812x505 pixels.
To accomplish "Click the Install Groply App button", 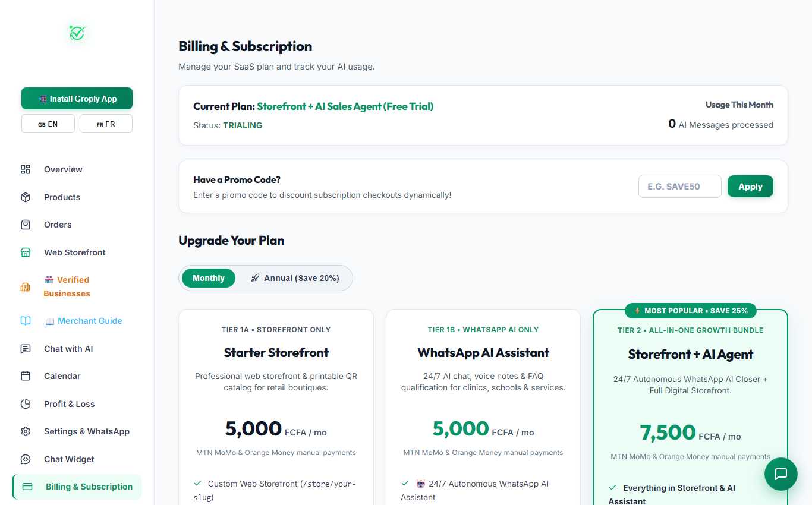I will pos(77,99).
